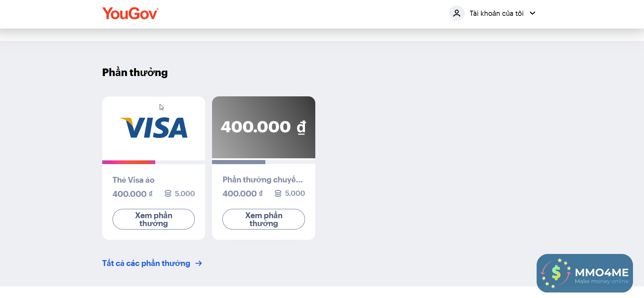Click the "Phần thưởng" section heading
The height and width of the screenshot is (298, 644).
coord(135,72)
